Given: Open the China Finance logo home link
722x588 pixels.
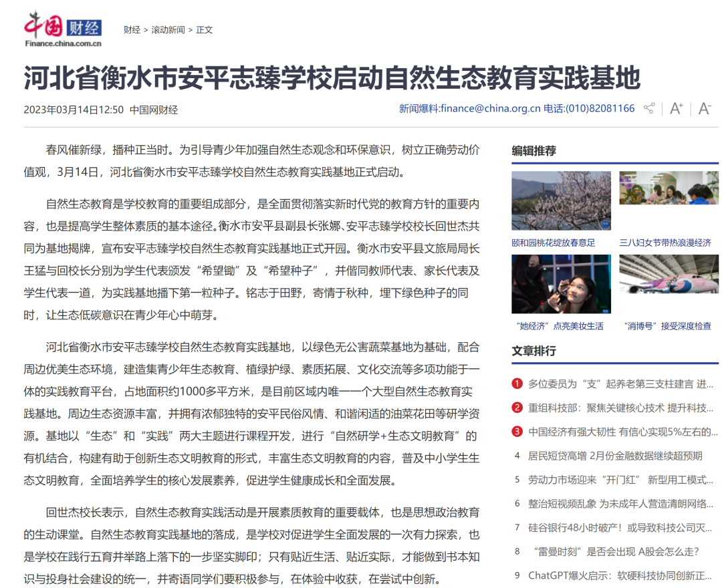Looking at the screenshot, I should click(63, 30).
